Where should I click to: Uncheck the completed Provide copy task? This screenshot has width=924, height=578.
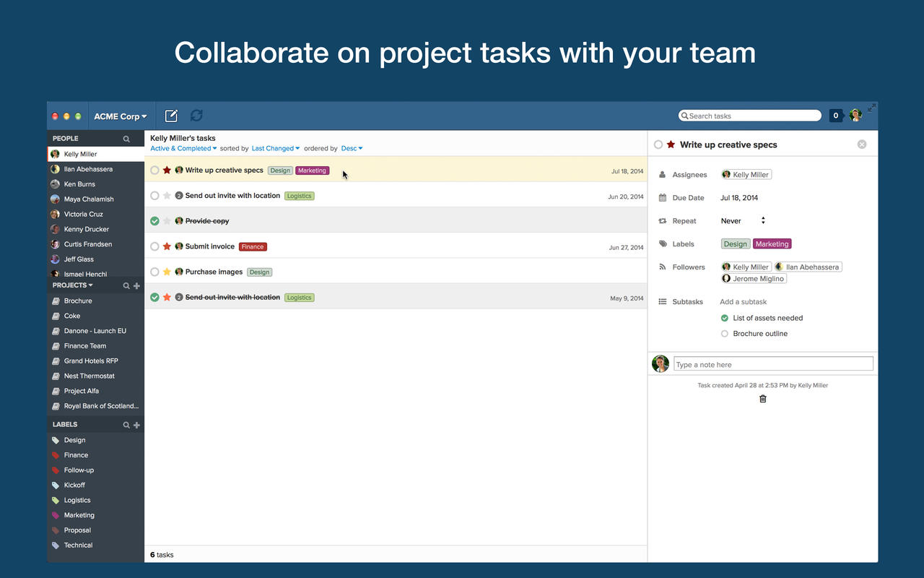point(154,221)
